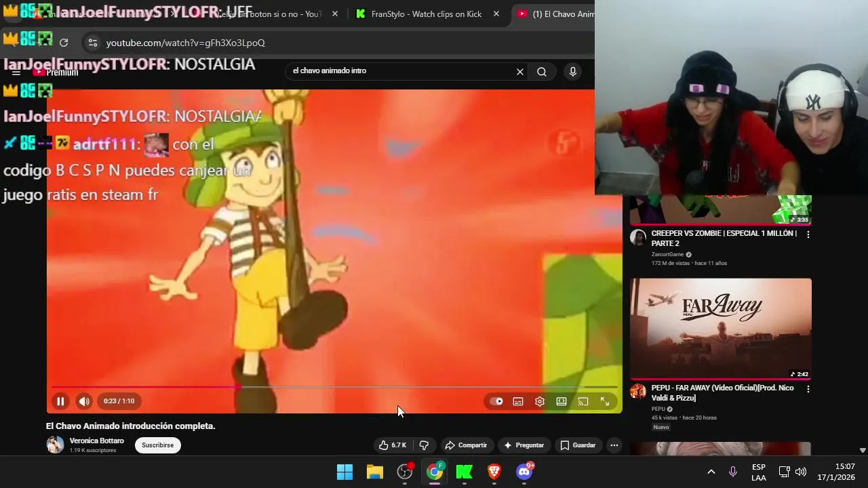Click the Preguntar ask button
The width and height of the screenshot is (868, 488).
[x=524, y=445]
